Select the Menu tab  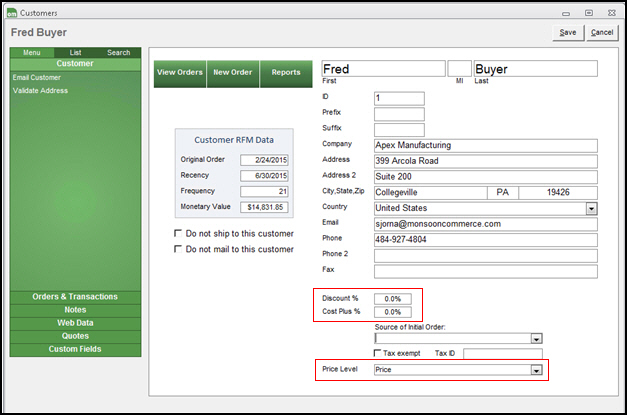pyautogui.click(x=32, y=52)
